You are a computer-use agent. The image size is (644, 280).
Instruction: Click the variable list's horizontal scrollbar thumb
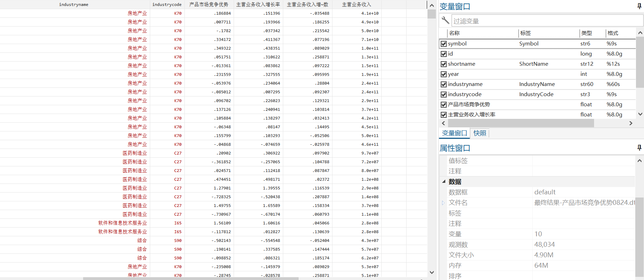(x=521, y=123)
